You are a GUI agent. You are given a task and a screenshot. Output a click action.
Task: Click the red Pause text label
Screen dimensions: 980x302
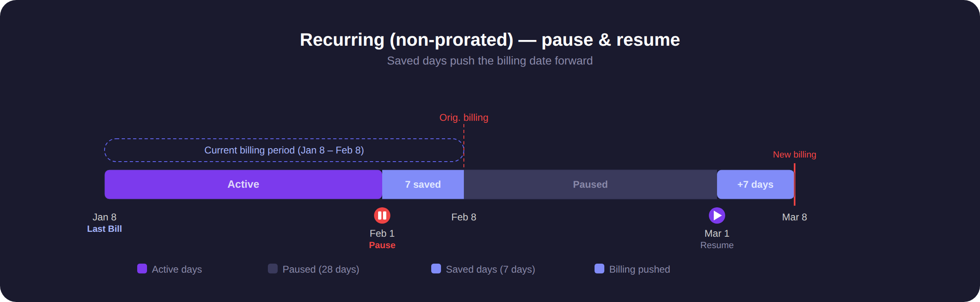pyautogui.click(x=382, y=245)
